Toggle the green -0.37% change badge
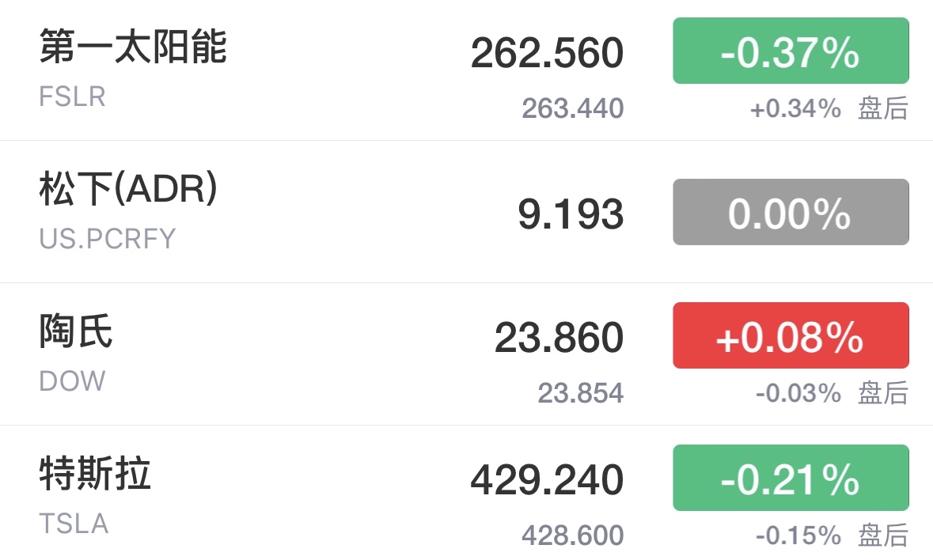The image size is (933, 560). [791, 51]
